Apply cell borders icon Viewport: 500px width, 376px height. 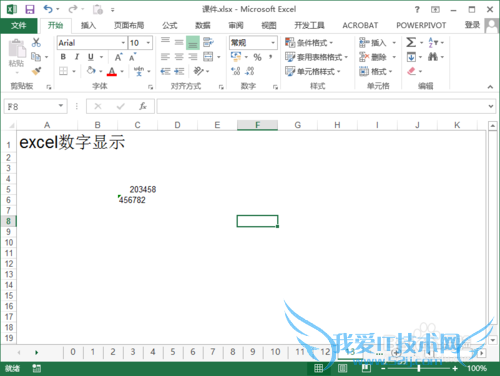pos(63,71)
